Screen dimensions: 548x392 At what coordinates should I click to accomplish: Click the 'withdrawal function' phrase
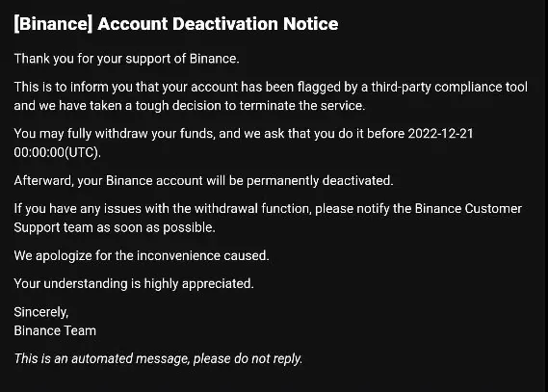coord(252,209)
